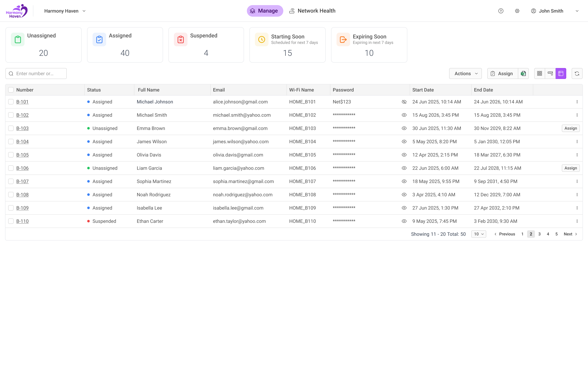Click the Unassigned card clipboard icon
The width and height of the screenshot is (588, 380).
pos(18,39)
